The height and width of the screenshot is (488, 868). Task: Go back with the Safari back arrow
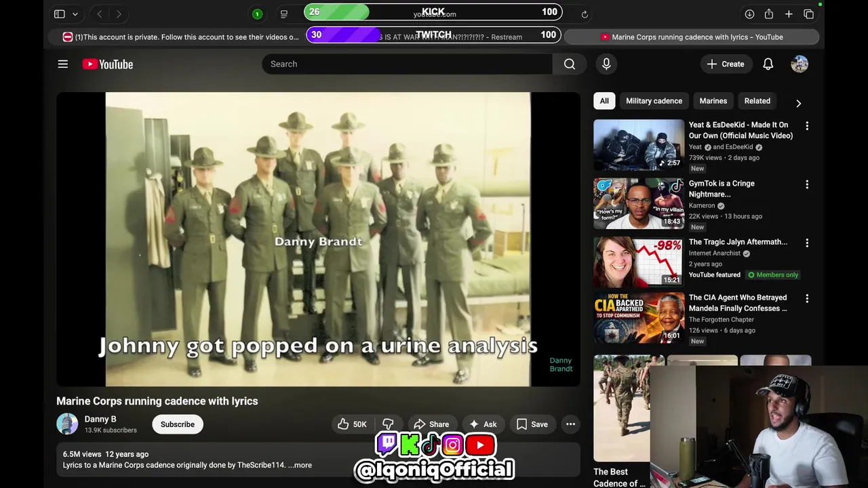(x=100, y=14)
